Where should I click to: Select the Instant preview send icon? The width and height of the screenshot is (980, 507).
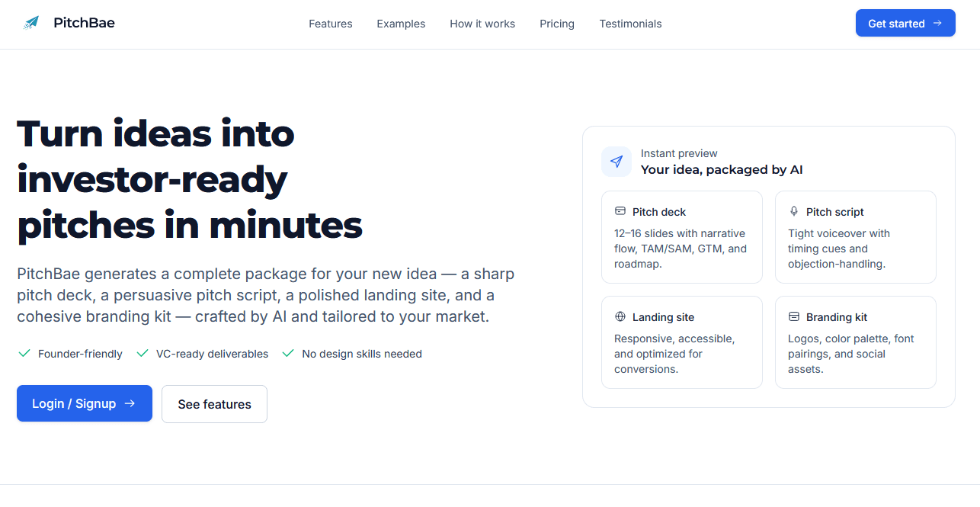tap(617, 162)
